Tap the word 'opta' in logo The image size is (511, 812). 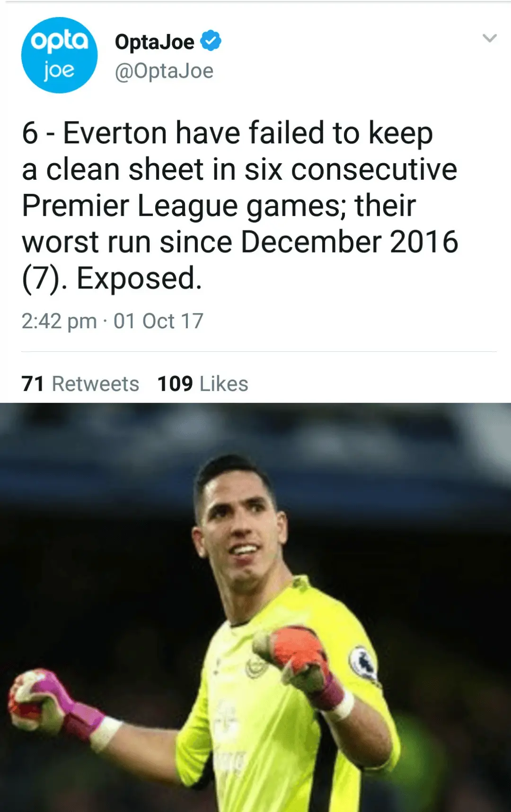click(59, 42)
